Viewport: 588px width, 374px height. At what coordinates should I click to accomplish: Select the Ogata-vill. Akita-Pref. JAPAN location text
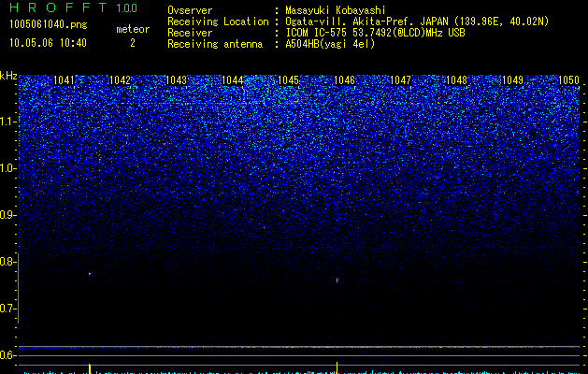point(417,22)
